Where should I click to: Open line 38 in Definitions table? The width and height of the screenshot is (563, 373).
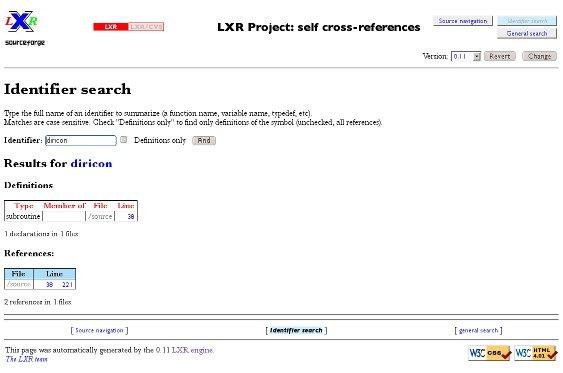tap(131, 216)
